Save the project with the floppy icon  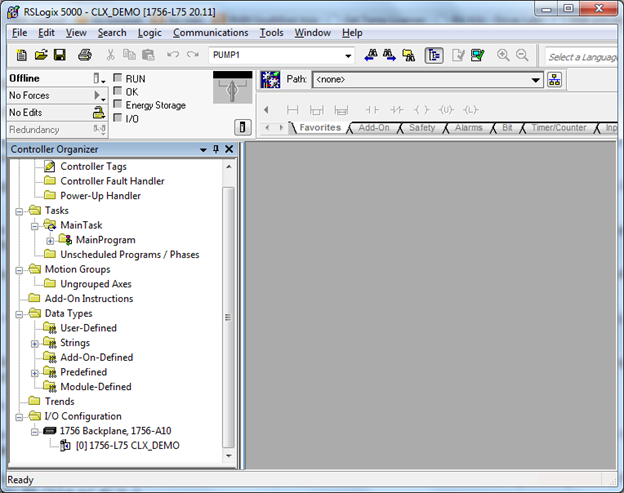[x=60, y=55]
